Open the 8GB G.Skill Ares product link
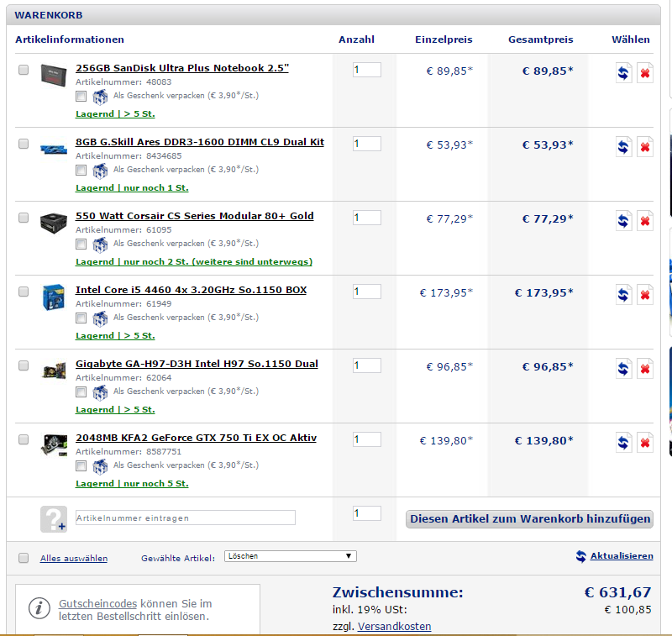Viewport: 672px width, 636px height. (x=199, y=142)
